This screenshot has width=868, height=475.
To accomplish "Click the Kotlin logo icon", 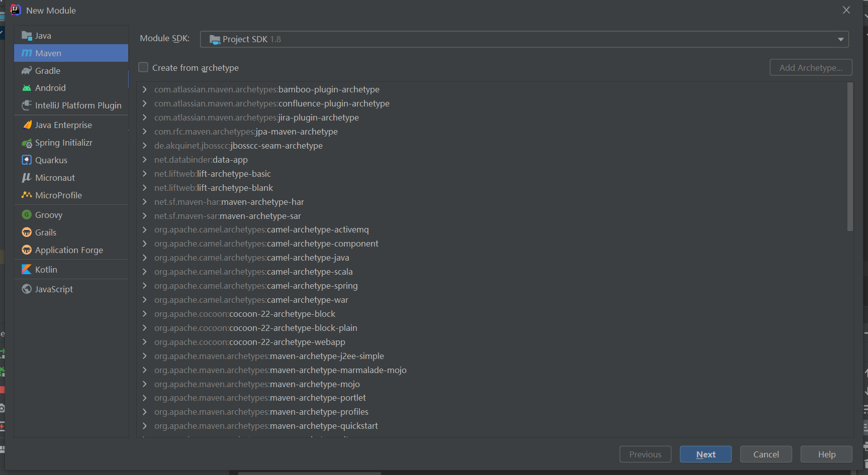I will pos(27,270).
